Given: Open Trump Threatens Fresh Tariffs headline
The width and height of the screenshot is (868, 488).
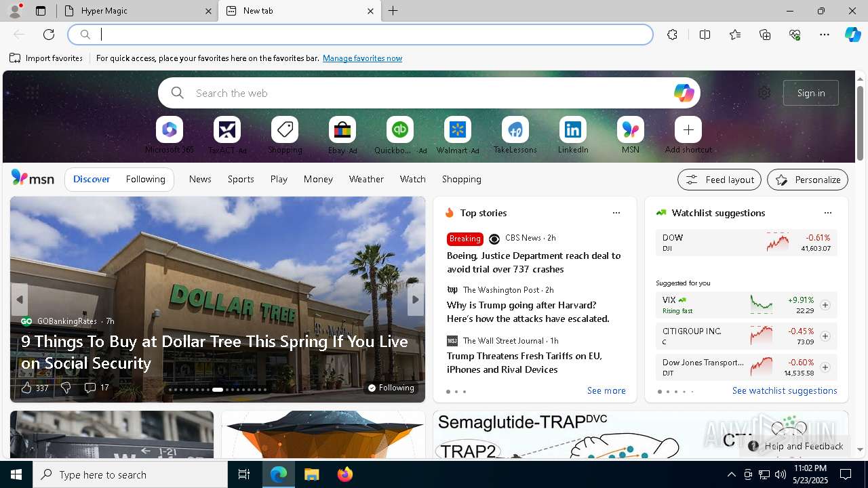Looking at the screenshot, I should [x=524, y=363].
